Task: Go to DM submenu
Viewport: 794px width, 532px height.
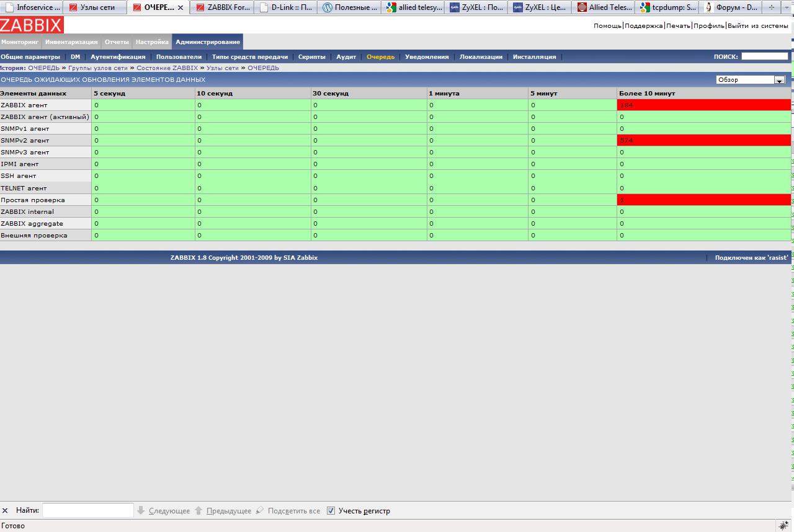Action: pos(75,56)
